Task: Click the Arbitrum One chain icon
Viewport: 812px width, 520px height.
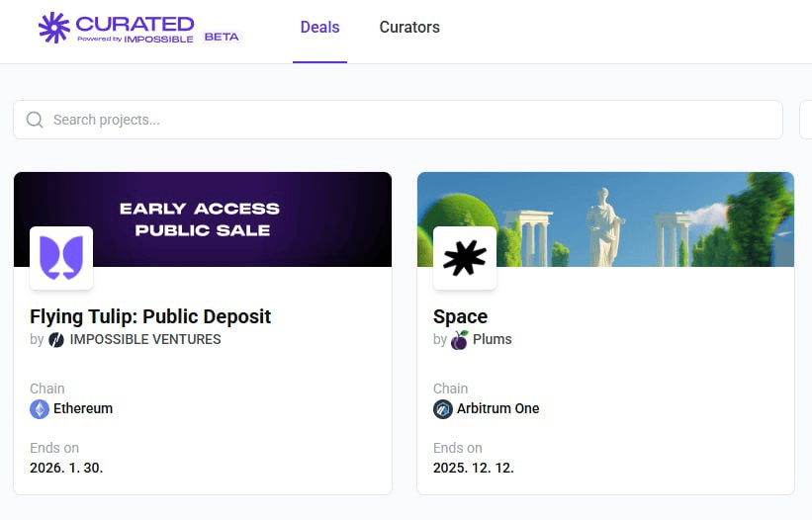Action: point(443,409)
